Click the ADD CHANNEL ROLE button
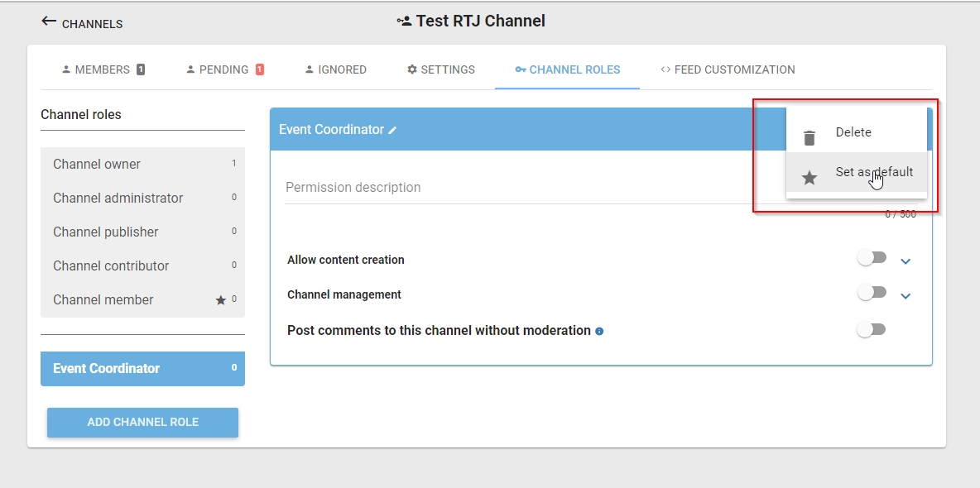This screenshot has width=980, height=488. (142, 422)
